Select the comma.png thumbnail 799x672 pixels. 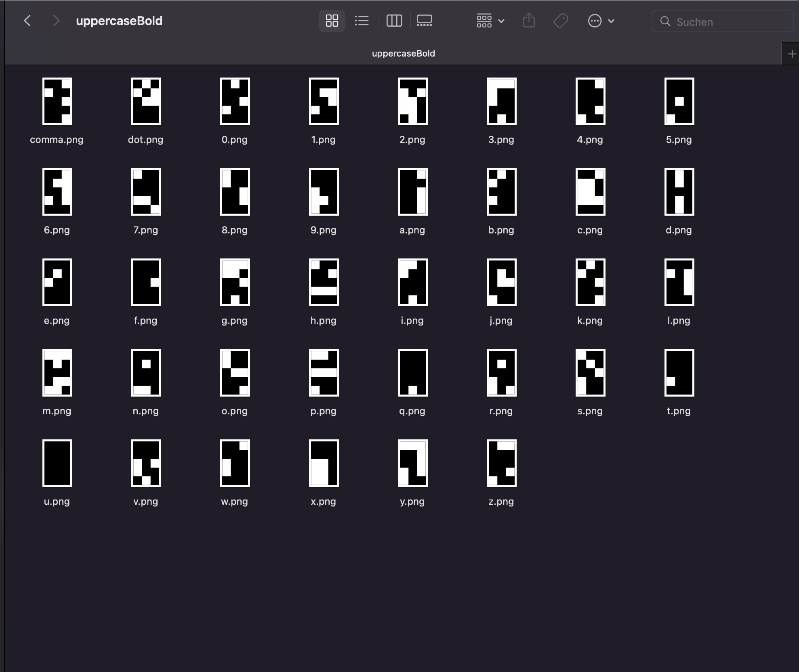pos(57,101)
